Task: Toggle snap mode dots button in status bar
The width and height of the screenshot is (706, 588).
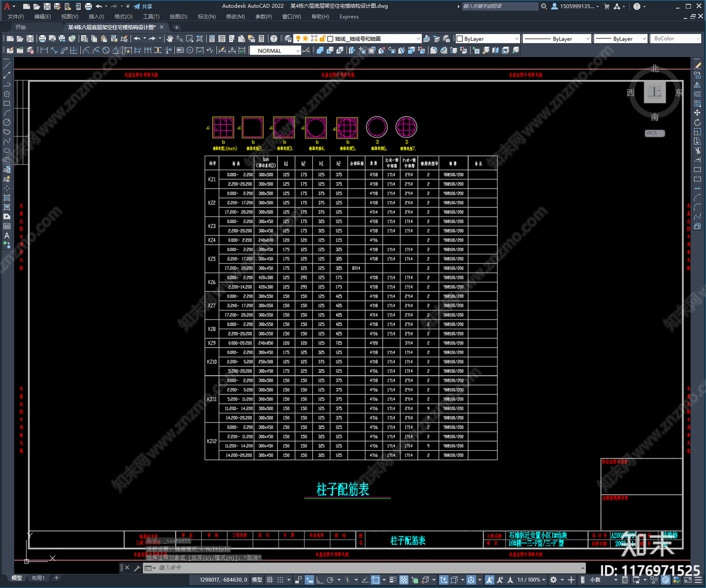Action: pyautogui.click(x=280, y=580)
